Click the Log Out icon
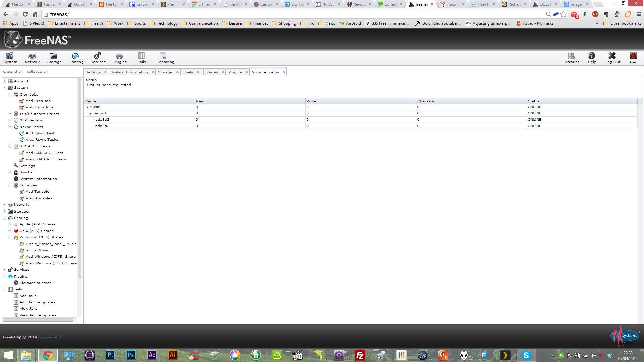Image resolution: width=644 pixels, height=362 pixels. tap(612, 58)
